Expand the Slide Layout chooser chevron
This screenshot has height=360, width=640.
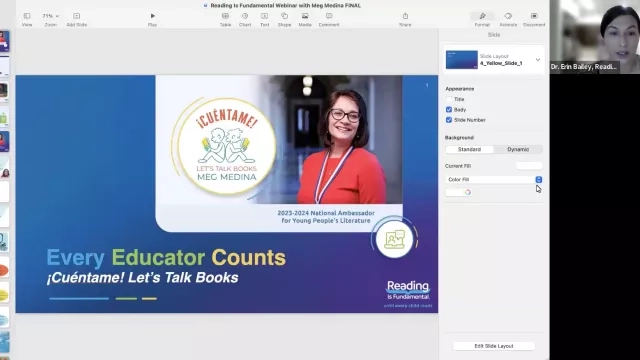coord(538,60)
